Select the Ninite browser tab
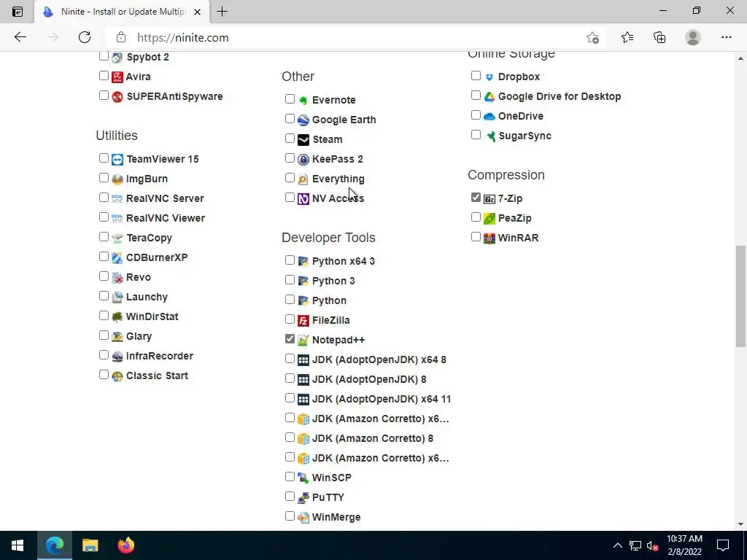Image resolution: width=747 pixels, height=560 pixels. pos(122,12)
